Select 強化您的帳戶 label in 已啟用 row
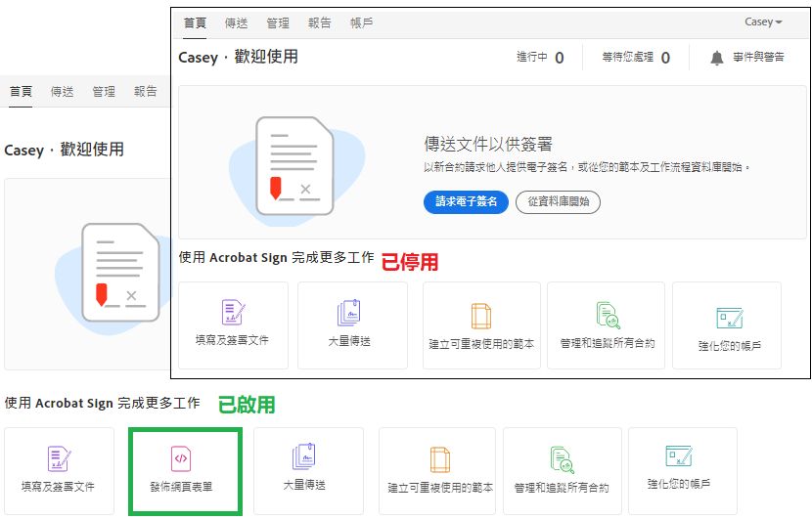Viewport: 812px width, 519px height. (679, 484)
